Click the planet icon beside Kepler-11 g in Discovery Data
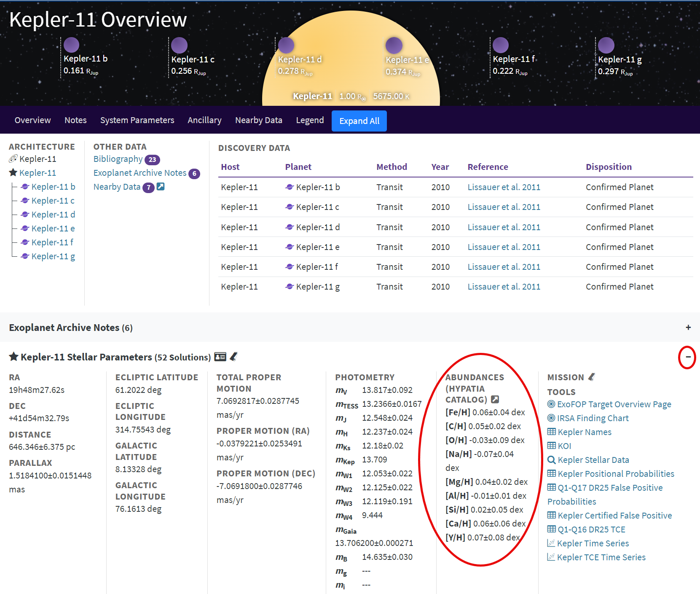The height and width of the screenshot is (594, 700). click(290, 286)
